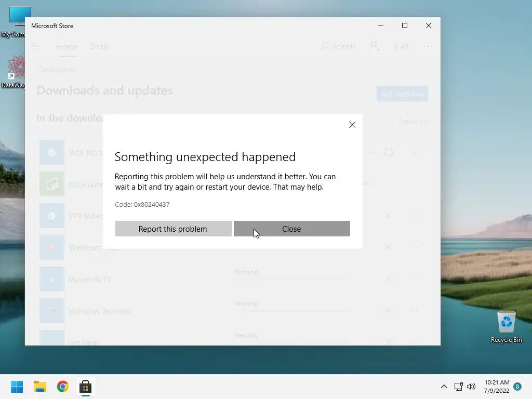Screen dimensions: 532x399
Task: Cancel the Windows Maps download
Action: pyautogui.click(x=389, y=247)
